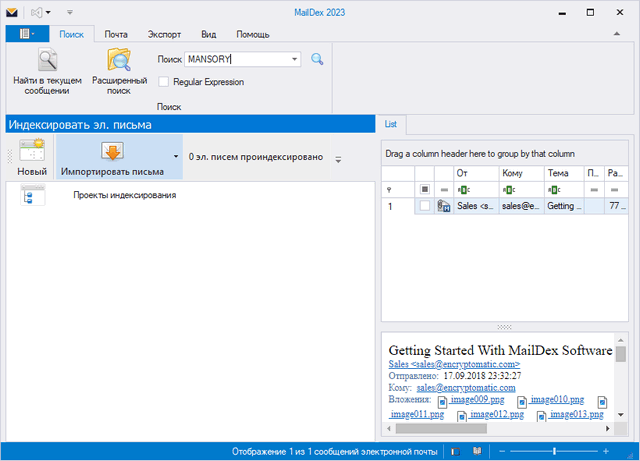Image resolution: width=640 pixels, height=461 pixels.
Task: Switch to the 'Почта' ribbon tab
Action: pyautogui.click(x=116, y=33)
